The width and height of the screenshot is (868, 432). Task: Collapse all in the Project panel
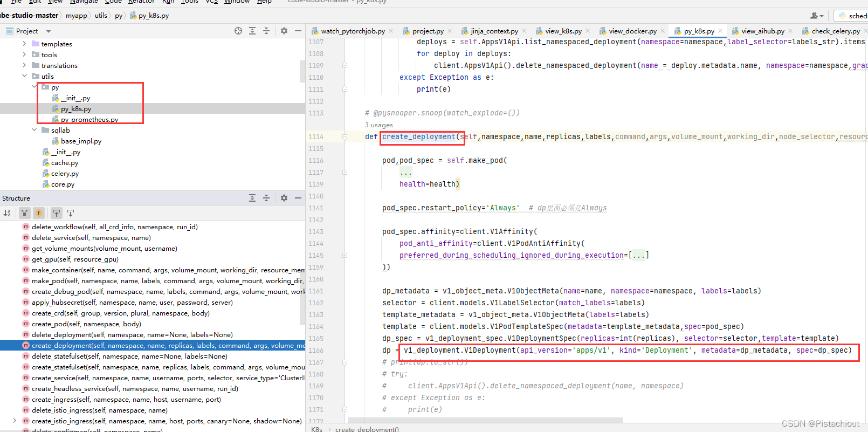point(266,31)
